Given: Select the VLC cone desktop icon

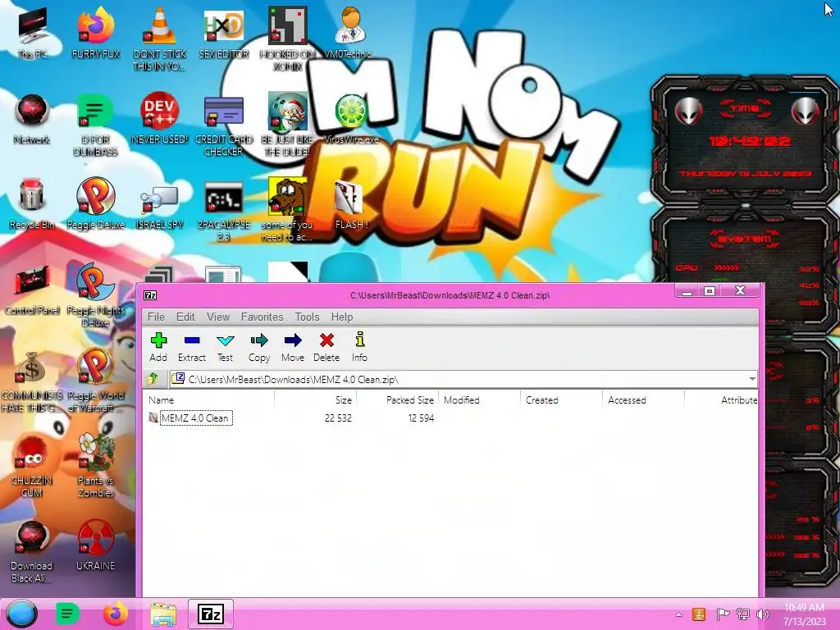Looking at the screenshot, I should coord(160,39).
